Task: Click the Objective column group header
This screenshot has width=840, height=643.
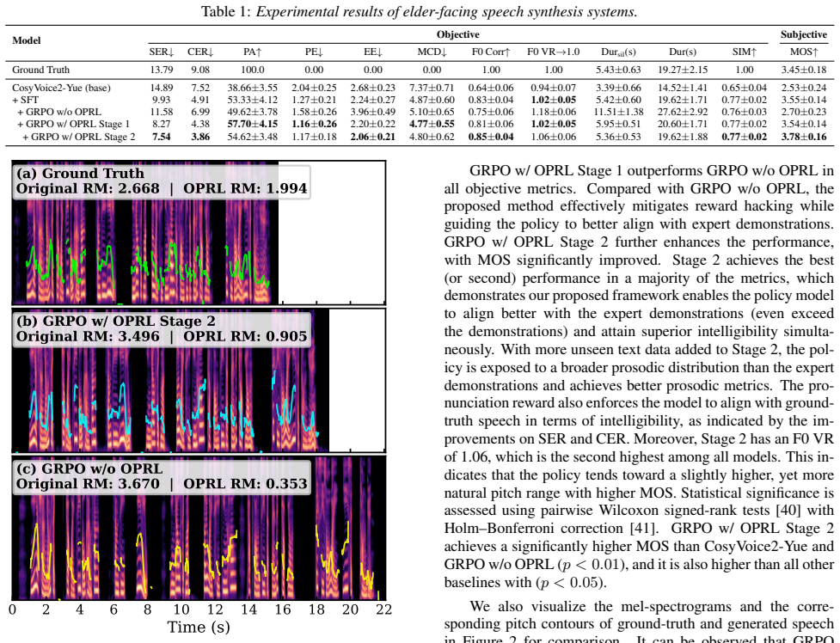Action: pyautogui.click(x=458, y=34)
